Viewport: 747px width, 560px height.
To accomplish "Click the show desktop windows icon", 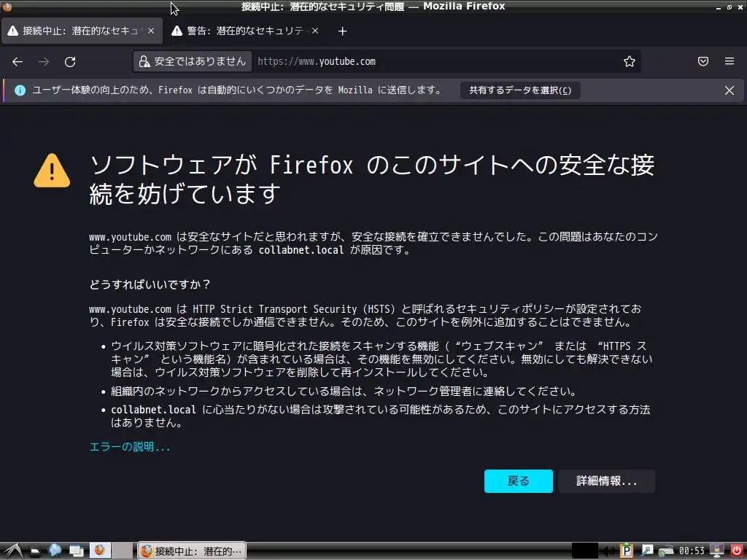I will point(77,551).
